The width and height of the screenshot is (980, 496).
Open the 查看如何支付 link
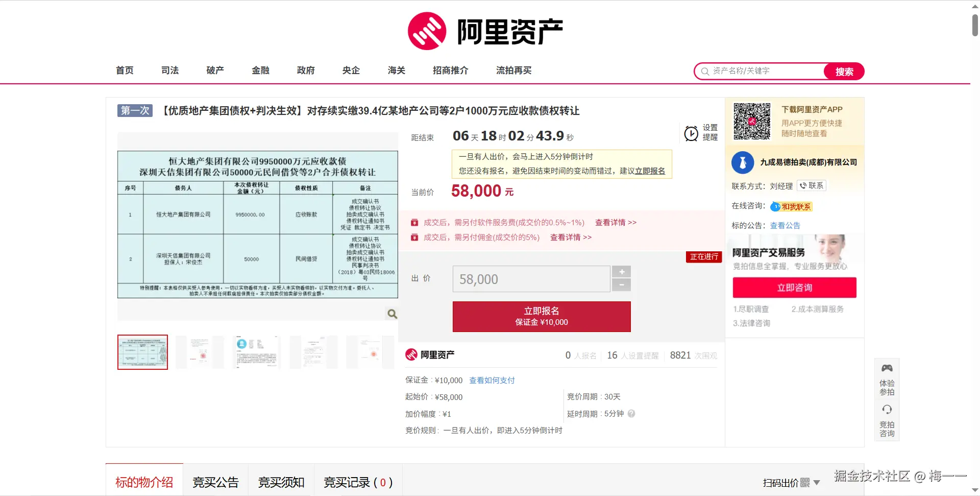click(491, 380)
